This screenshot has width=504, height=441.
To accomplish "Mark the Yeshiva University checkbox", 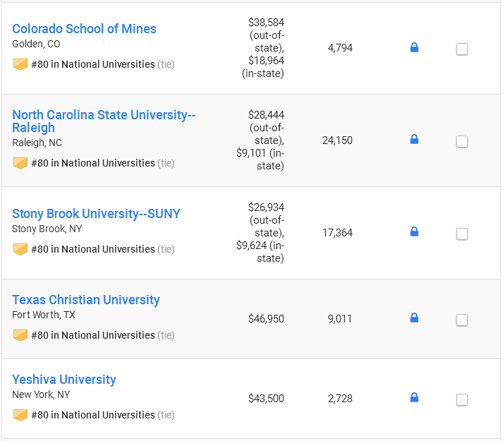I will (462, 400).
